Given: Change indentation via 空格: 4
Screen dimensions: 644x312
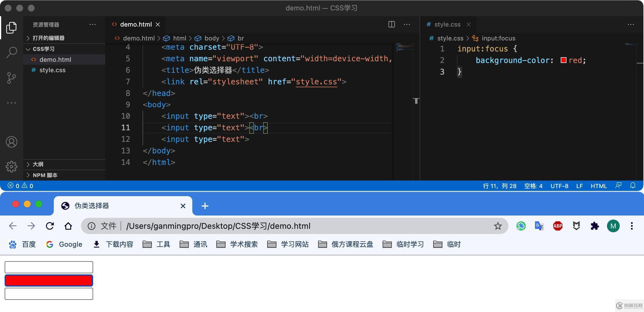Looking at the screenshot, I should pyautogui.click(x=533, y=186).
